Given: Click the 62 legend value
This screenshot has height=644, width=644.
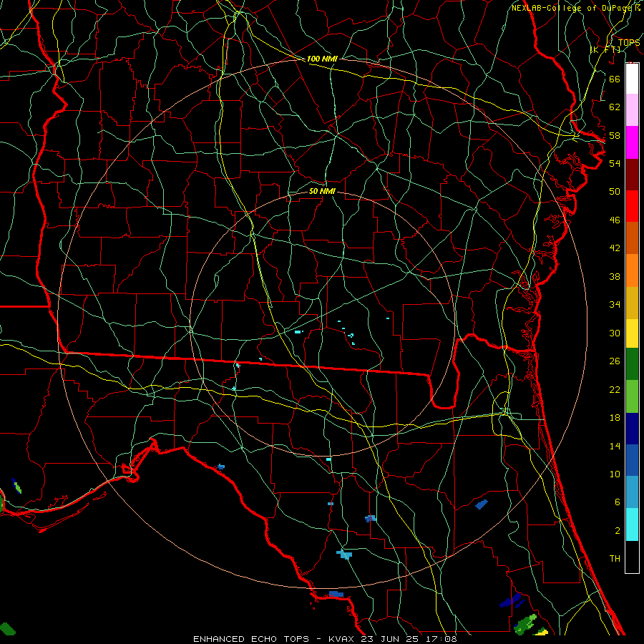Looking at the screenshot, I should pyautogui.click(x=615, y=107).
